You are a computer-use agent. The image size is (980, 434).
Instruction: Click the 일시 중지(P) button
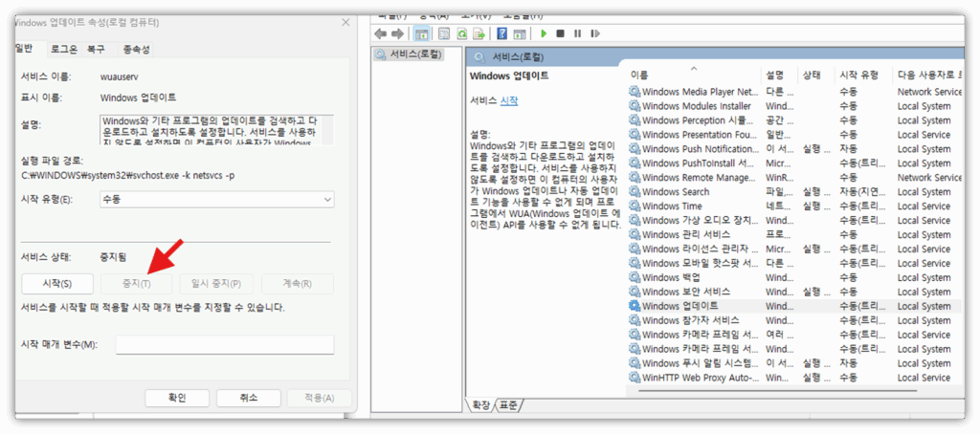pos(218,284)
